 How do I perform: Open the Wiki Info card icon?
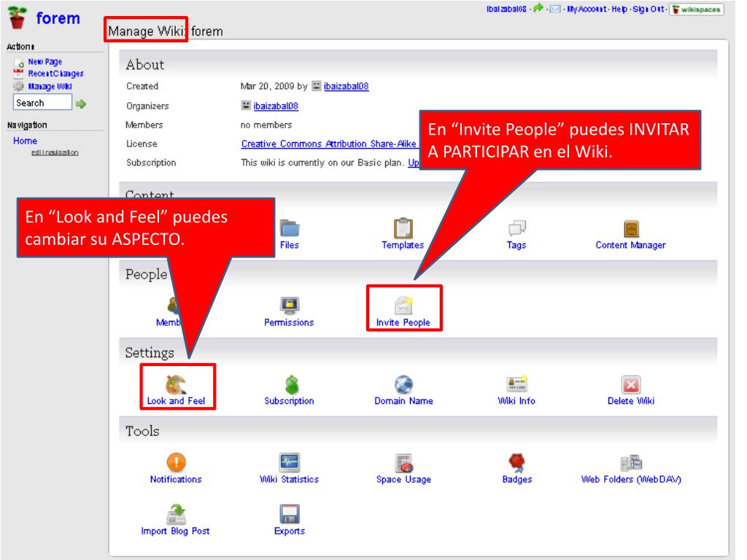(x=516, y=384)
